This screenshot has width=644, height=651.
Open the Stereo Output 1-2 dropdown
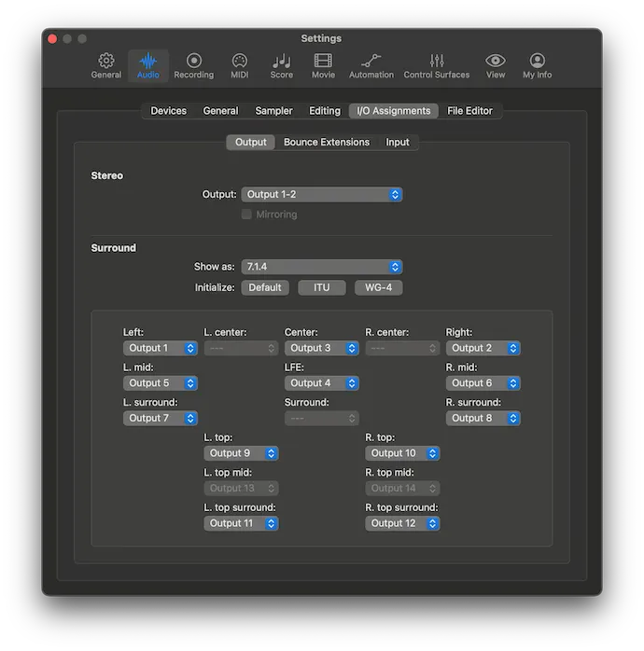click(322, 194)
